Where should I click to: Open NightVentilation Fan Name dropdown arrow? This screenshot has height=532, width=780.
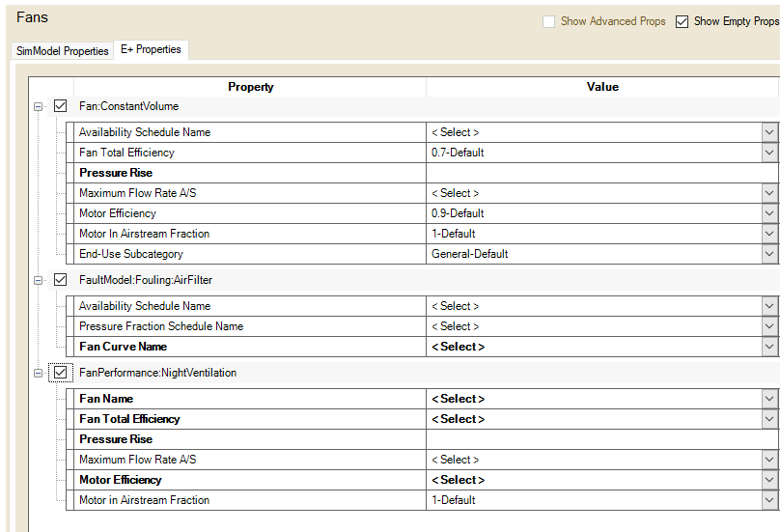769,399
